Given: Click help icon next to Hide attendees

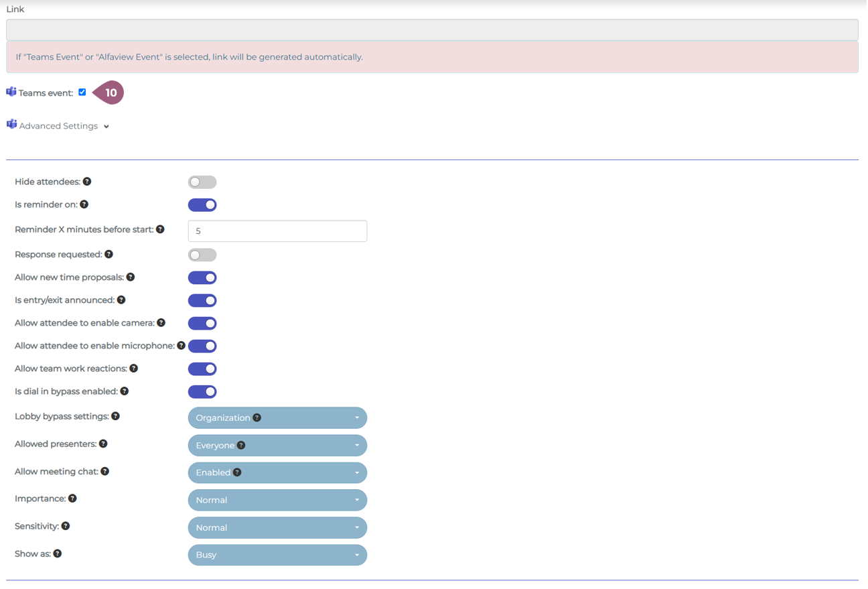Looking at the screenshot, I should pos(87,182).
